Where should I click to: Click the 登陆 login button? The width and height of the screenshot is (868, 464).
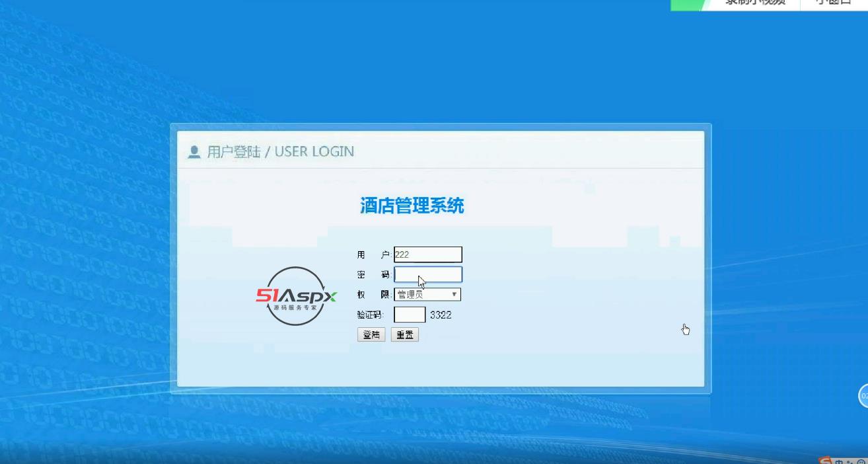click(371, 334)
